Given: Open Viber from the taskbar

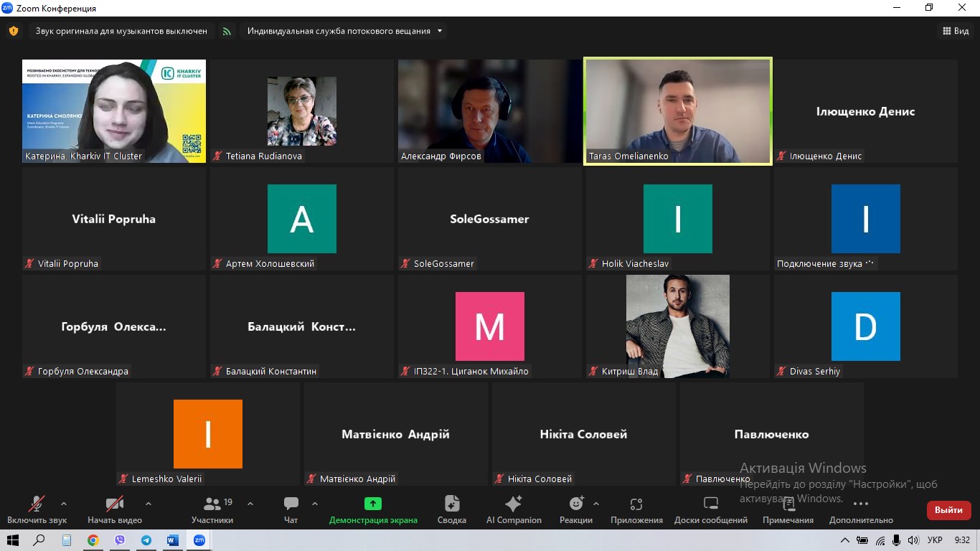Looking at the screenshot, I should (x=120, y=540).
